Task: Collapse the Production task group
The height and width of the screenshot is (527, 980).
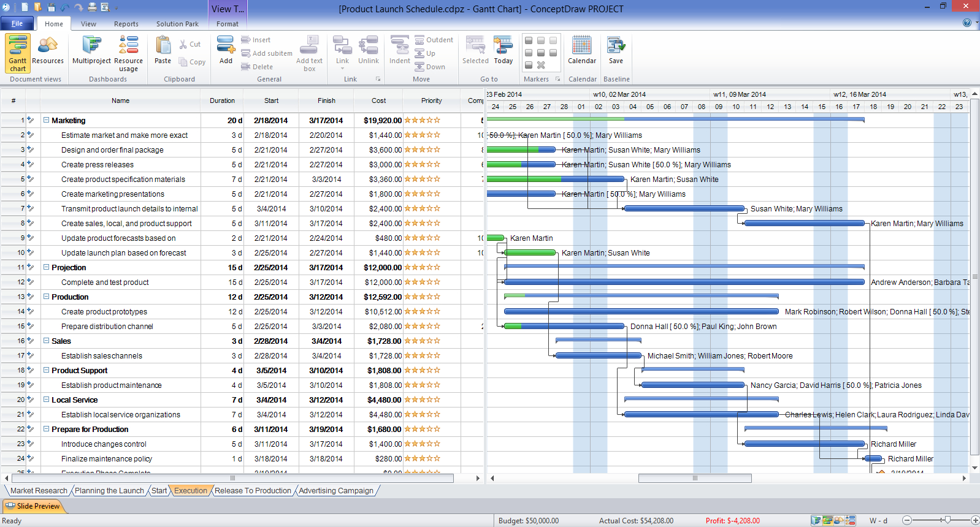Action: (x=46, y=297)
